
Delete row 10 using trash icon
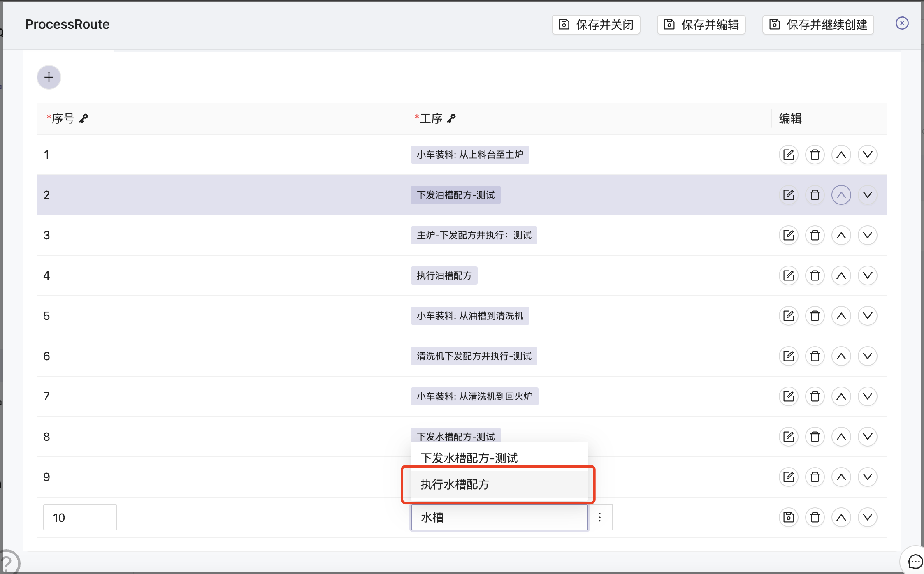[x=815, y=517]
